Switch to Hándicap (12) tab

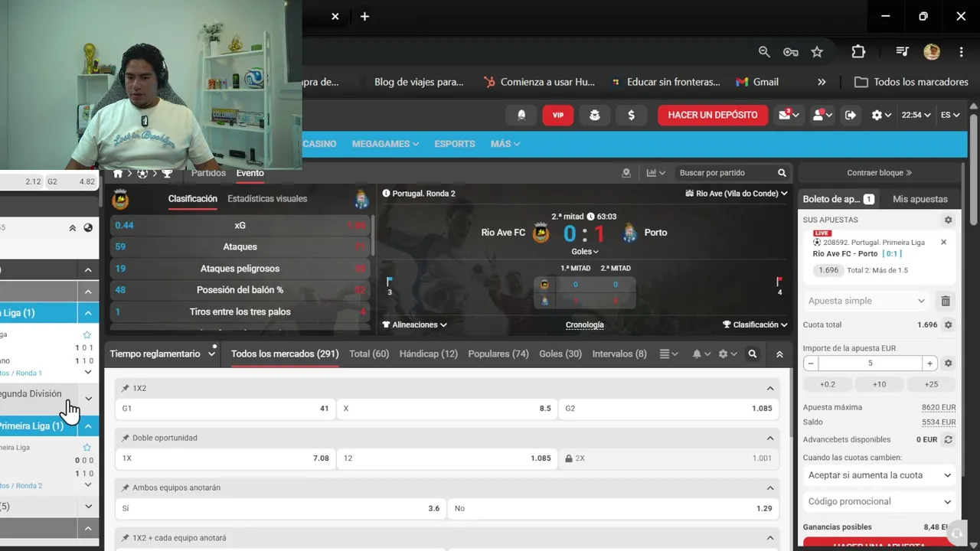pos(429,354)
